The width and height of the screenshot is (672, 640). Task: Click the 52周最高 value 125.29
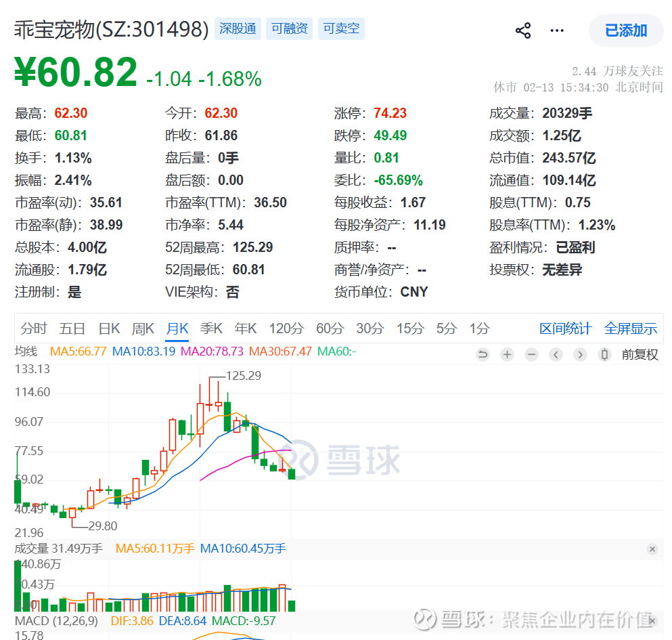pyautogui.click(x=252, y=247)
